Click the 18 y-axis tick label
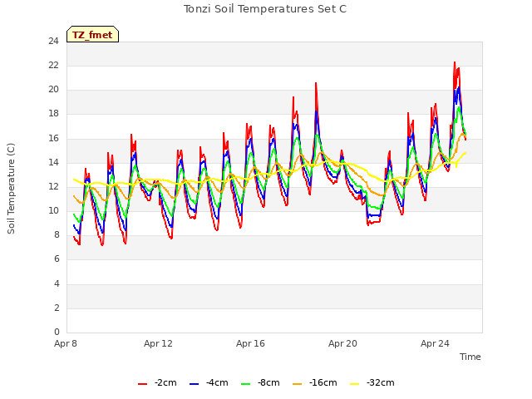532x399 pixels. click(x=53, y=114)
